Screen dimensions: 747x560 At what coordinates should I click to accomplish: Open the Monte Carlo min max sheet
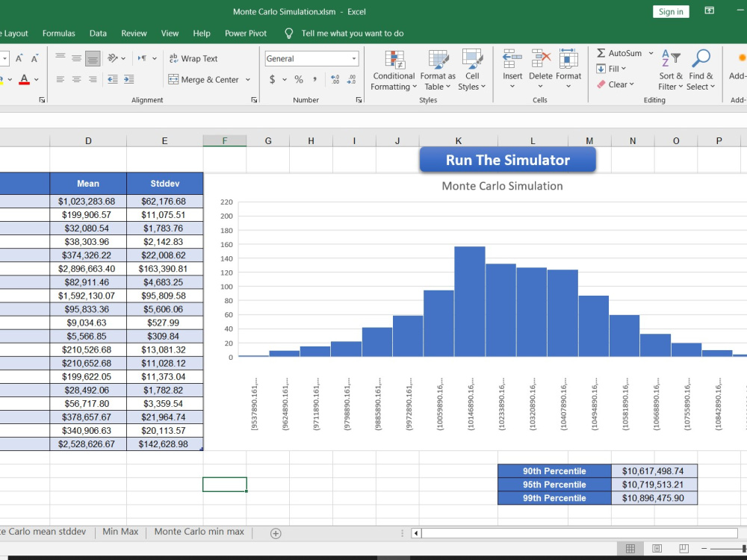pyautogui.click(x=199, y=532)
